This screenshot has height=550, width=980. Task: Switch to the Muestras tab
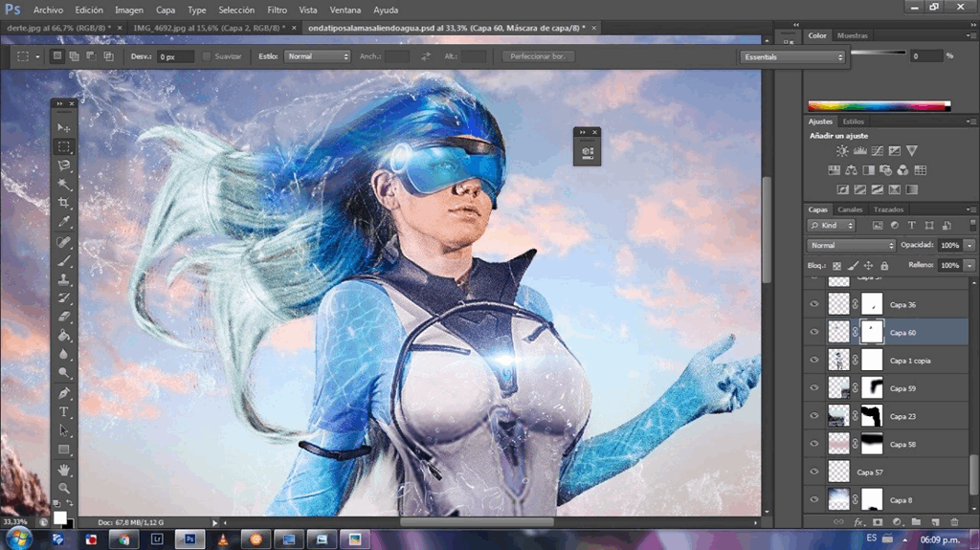pyautogui.click(x=853, y=35)
